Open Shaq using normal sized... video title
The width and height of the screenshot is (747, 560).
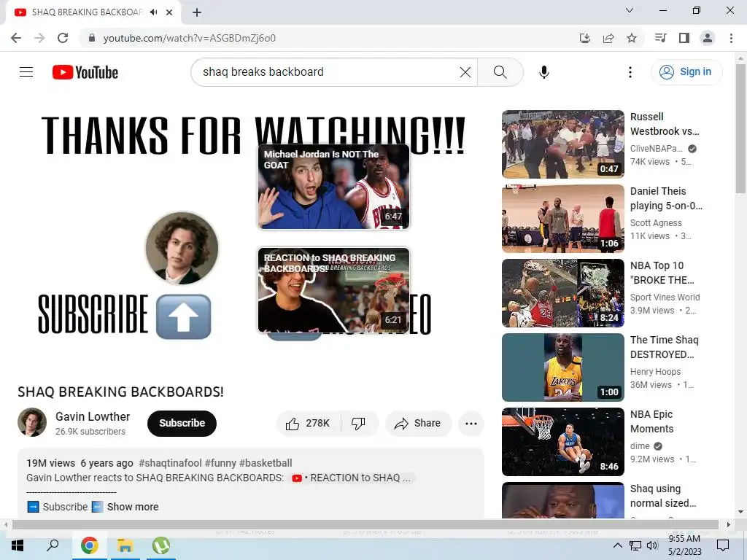663,496
